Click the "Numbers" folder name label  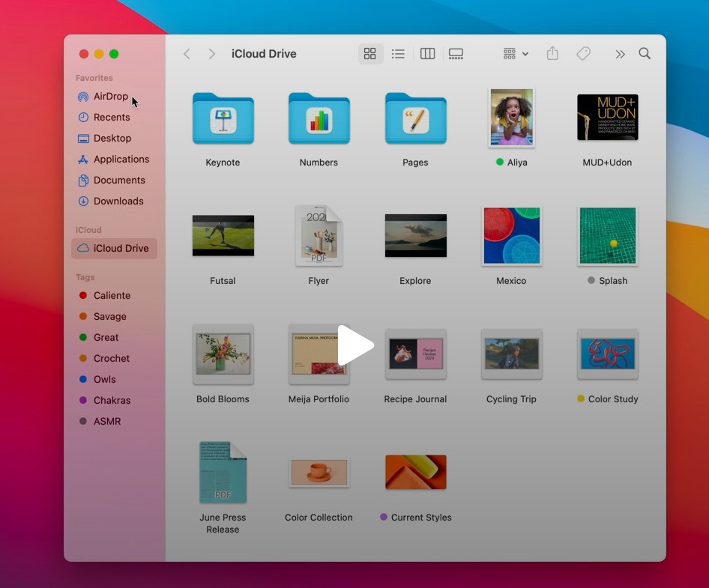tap(319, 163)
